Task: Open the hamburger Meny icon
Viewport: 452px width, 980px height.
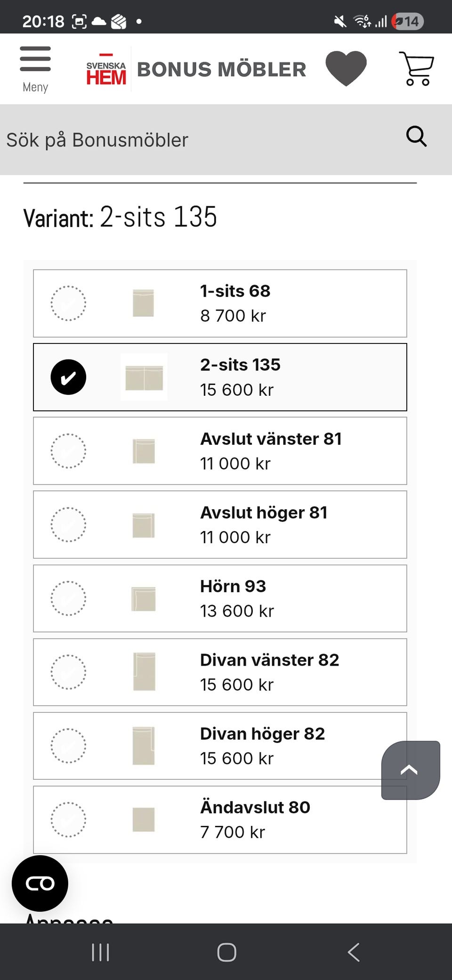Action: (x=35, y=68)
